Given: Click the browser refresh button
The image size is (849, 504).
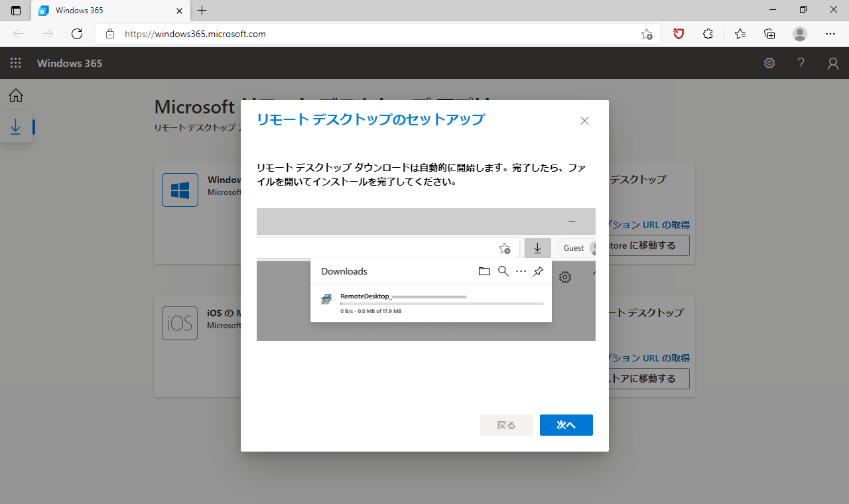Looking at the screenshot, I should (x=77, y=34).
